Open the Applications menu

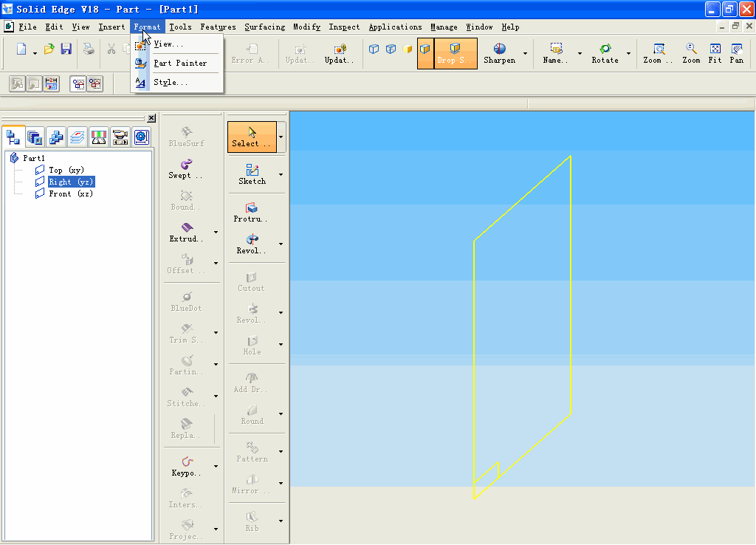[395, 27]
